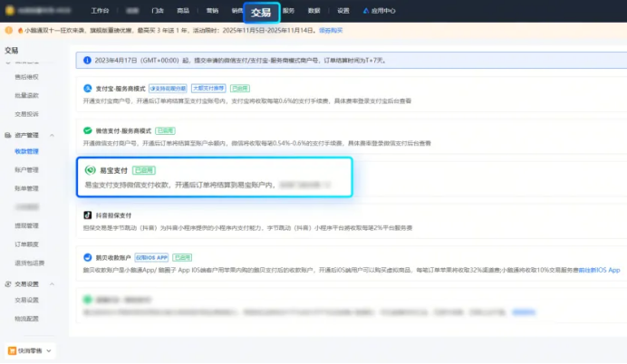Select 物流配置 in sidebar
This screenshot has height=364, width=627.
click(x=27, y=319)
